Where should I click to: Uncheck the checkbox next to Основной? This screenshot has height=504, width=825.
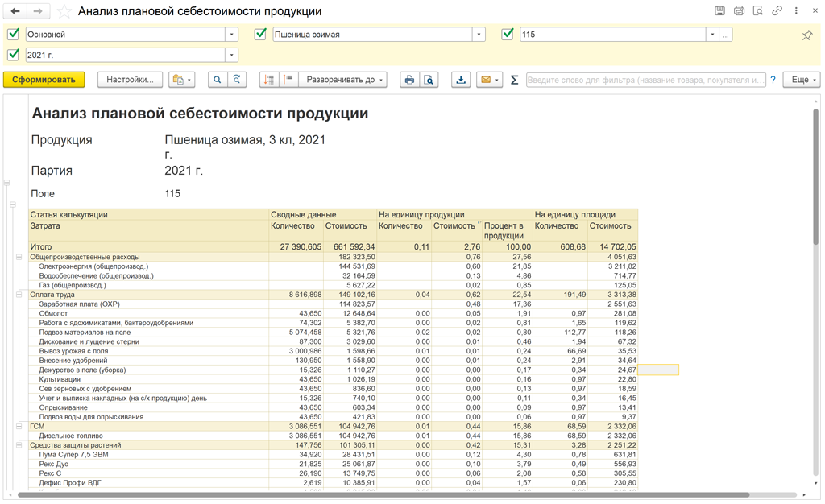point(13,35)
